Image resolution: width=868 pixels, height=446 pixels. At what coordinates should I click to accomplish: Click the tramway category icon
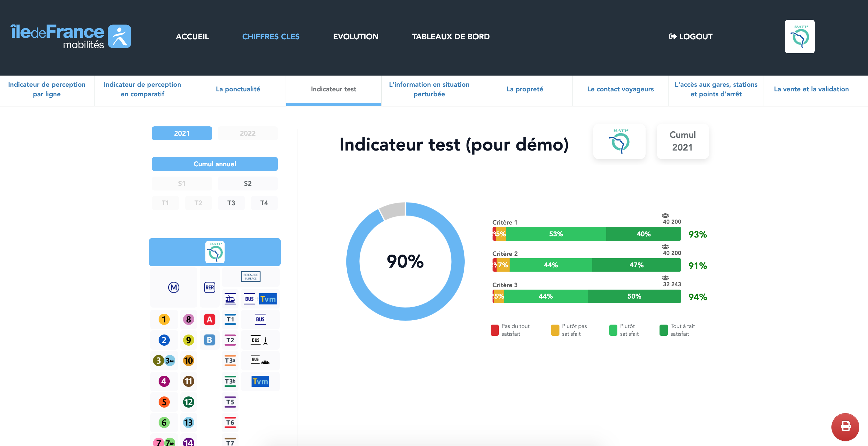[x=230, y=299]
